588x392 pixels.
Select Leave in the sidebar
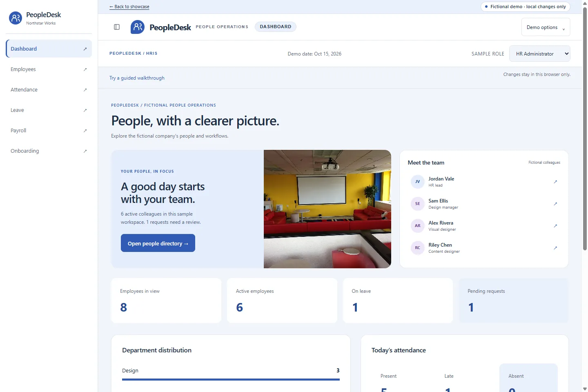click(49, 110)
